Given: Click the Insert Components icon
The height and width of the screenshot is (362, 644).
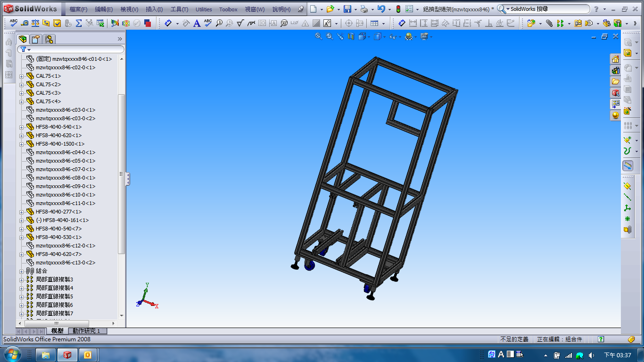Looking at the screenshot, I should coord(531,23).
